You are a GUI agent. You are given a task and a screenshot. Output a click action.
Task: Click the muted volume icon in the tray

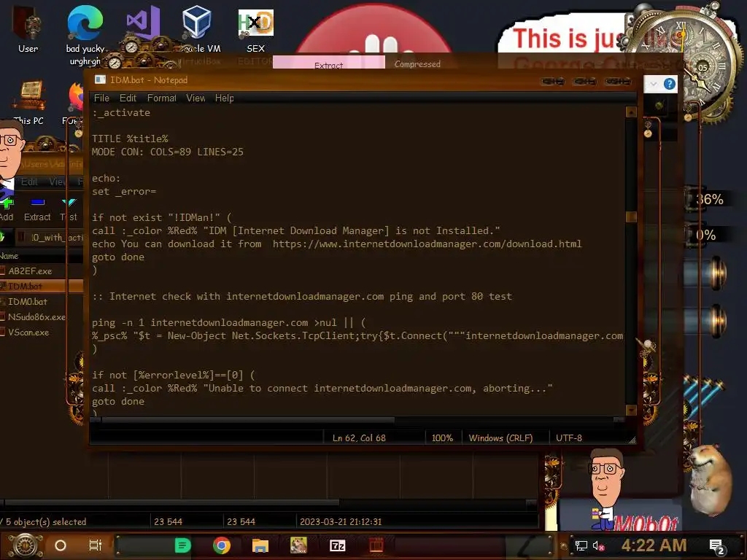599,545
